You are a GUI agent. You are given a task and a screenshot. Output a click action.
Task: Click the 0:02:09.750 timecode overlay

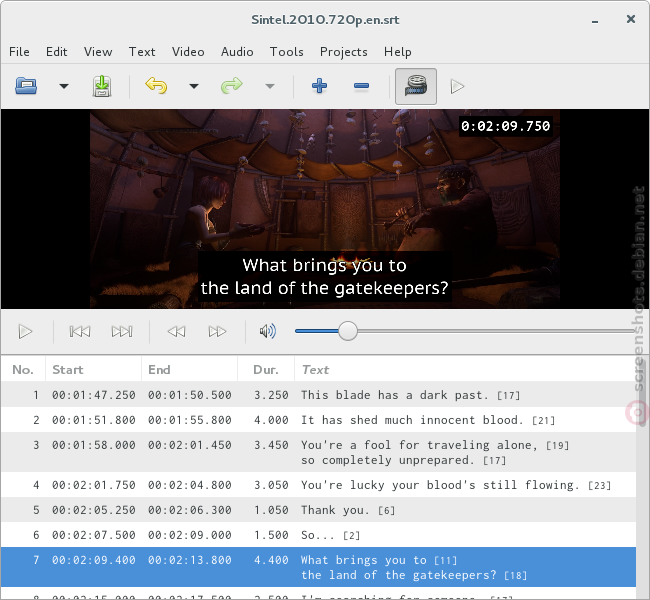(505, 126)
